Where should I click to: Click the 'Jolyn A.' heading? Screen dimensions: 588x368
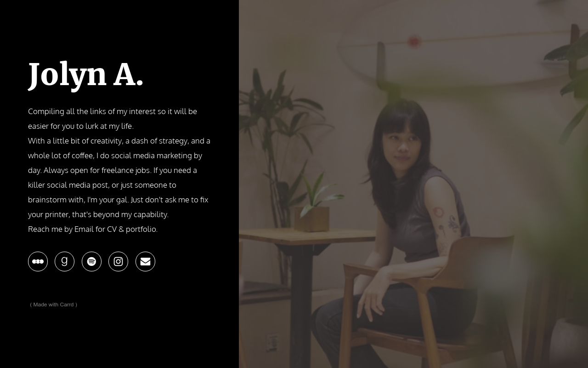click(86, 75)
